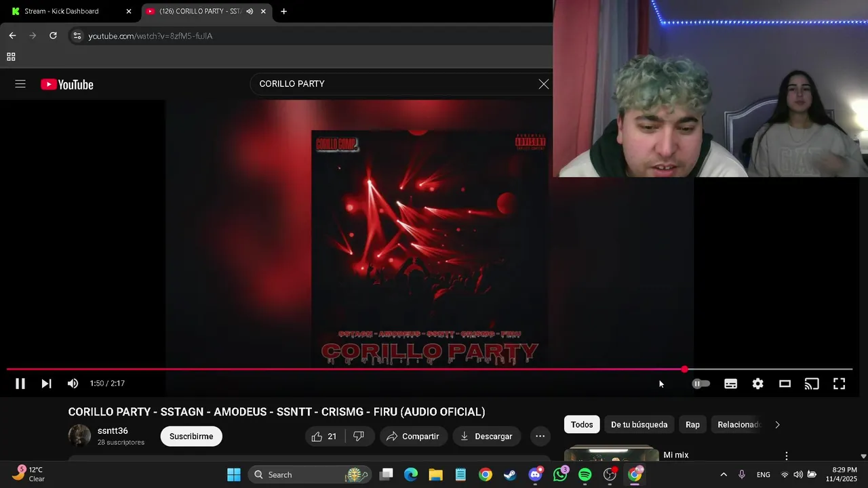Viewport: 868px width, 488px height.
Task: Show hidden system tray icons
Action: (724, 474)
